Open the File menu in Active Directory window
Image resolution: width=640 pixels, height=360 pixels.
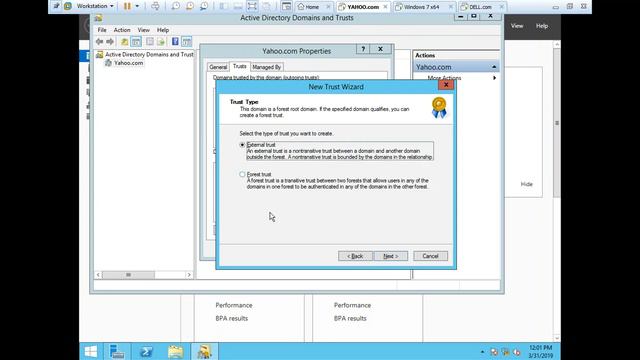point(102,30)
